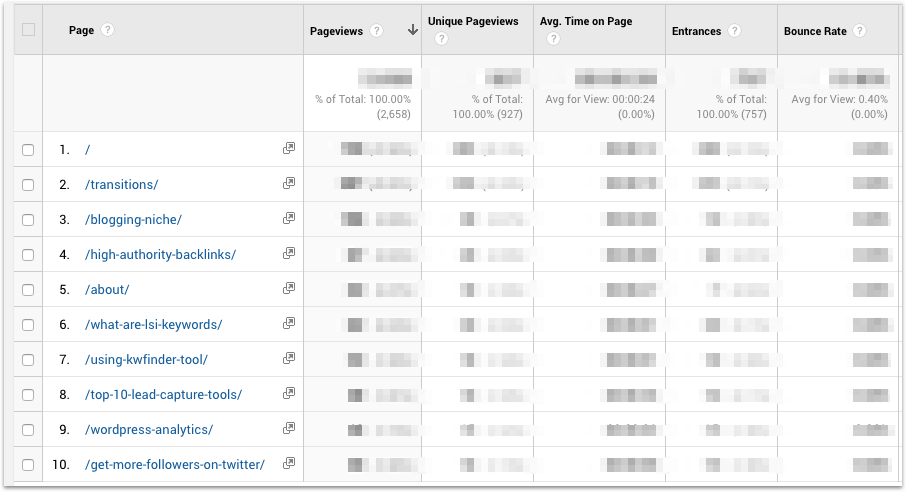Toggle the select-all header checkbox
This screenshot has width=906, height=492.
coord(28,30)
